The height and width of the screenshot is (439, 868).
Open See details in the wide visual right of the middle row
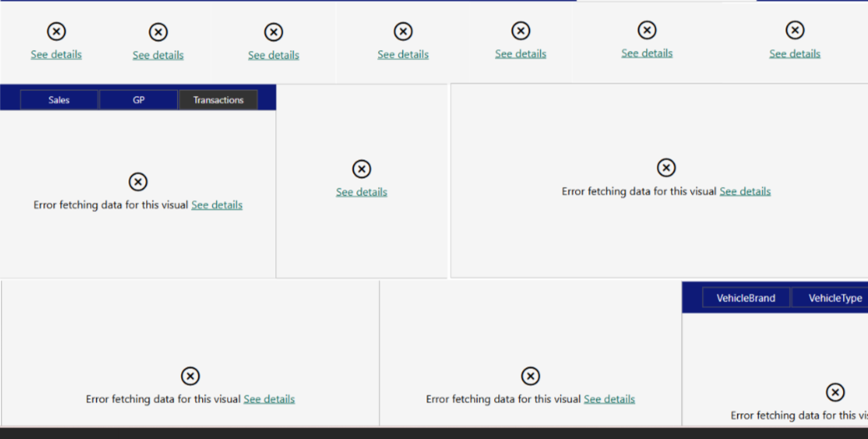tap(745, 192)
